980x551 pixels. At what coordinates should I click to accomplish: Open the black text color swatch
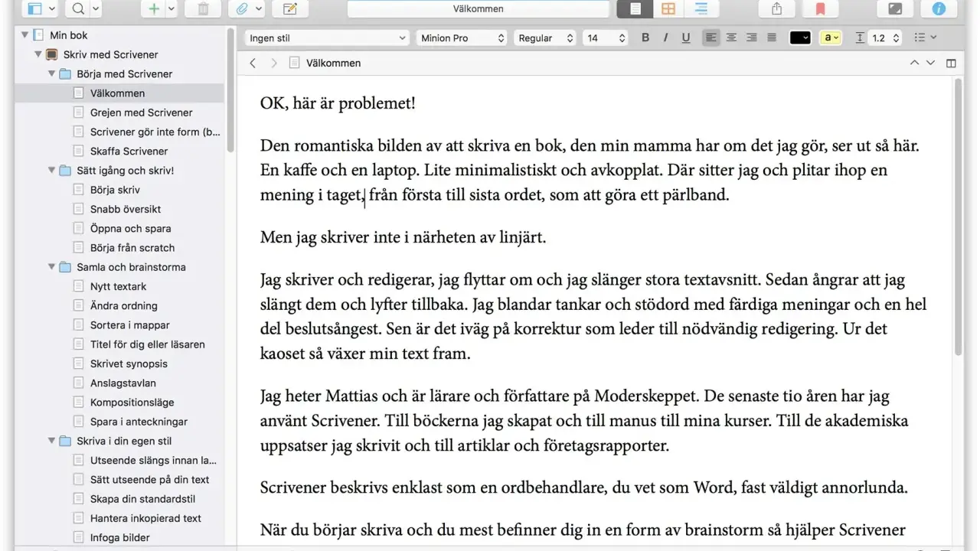[800, 38]
